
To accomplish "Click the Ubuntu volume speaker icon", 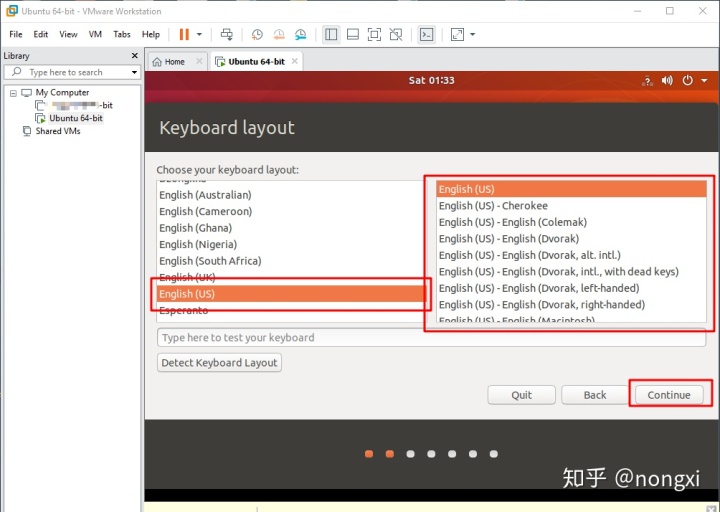I will click(667, 81).
